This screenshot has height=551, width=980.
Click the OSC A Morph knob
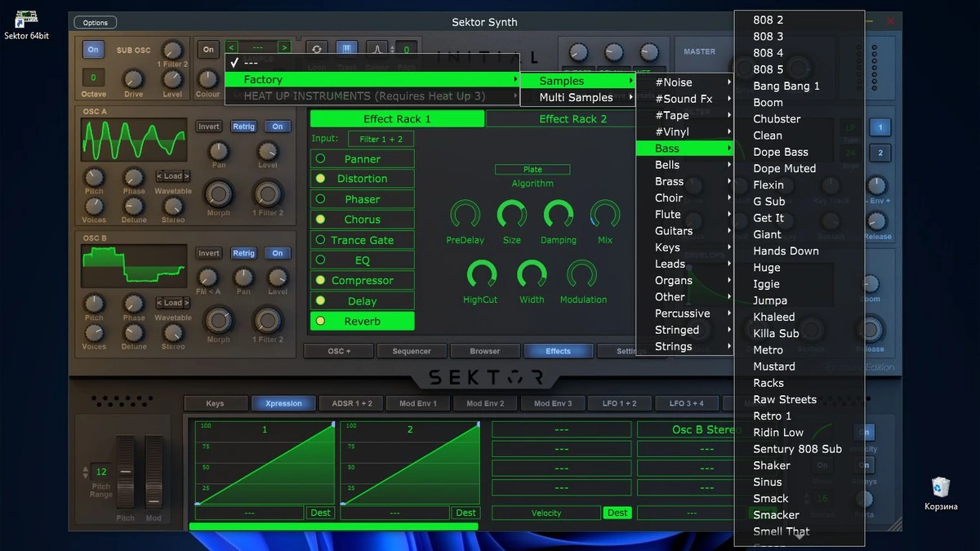(218, 194)
